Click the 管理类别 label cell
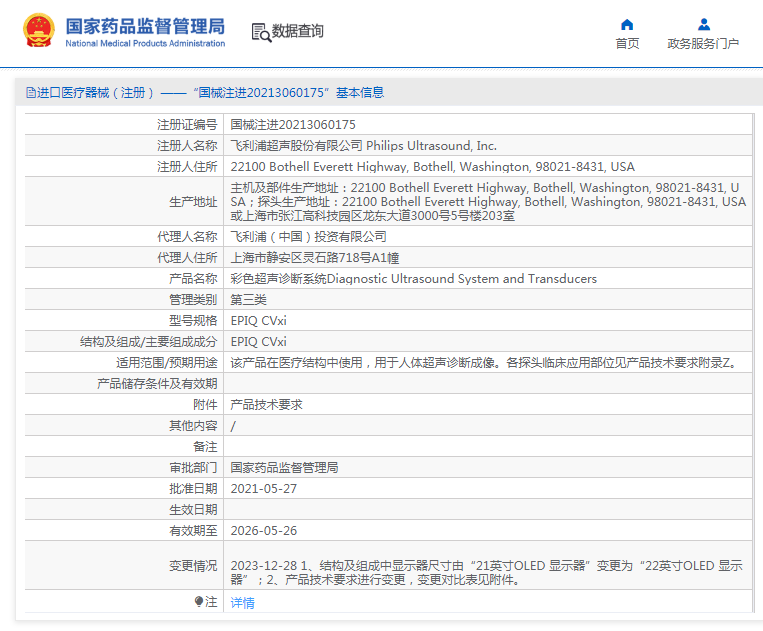This screenshot has height=631, width=763. [x=124, y=300]
